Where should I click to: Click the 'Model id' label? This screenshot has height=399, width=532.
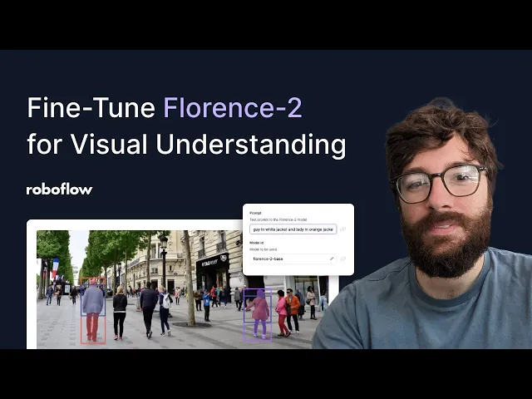257,243
